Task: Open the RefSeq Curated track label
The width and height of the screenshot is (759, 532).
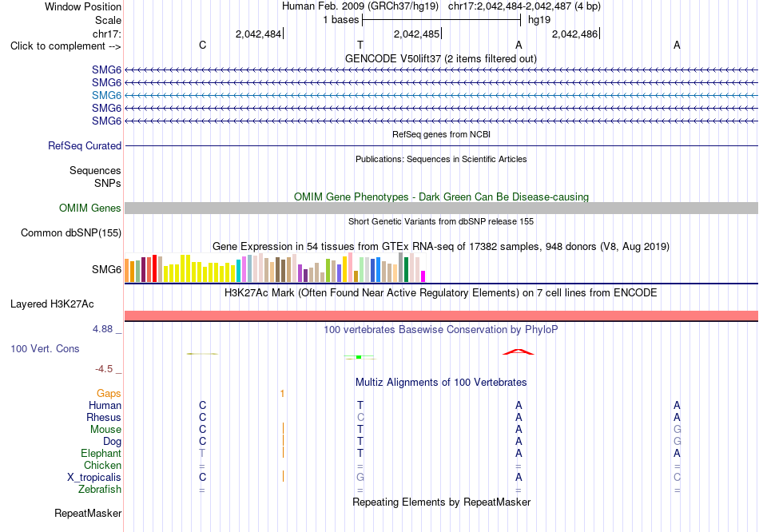Action: pos(85,145)
